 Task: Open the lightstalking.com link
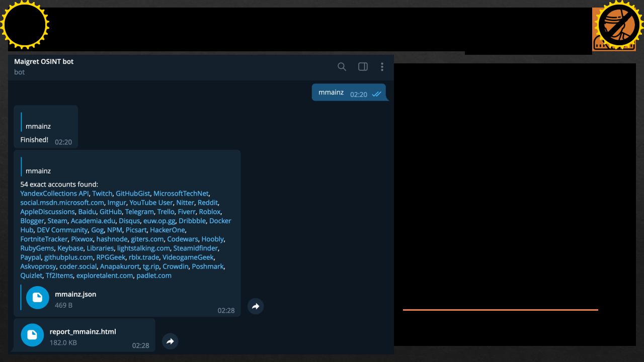143,248
